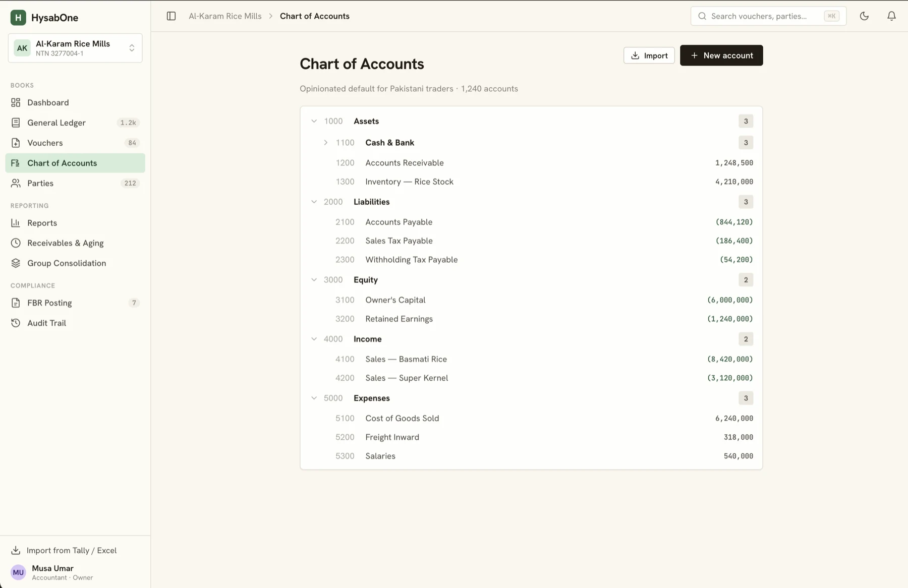Click Import from Tally / Excel

point(75,550)
